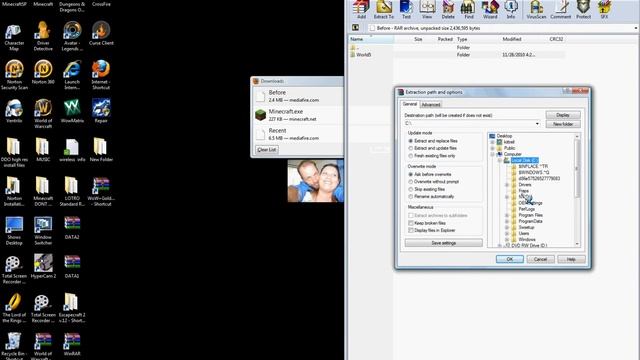Expand the ProgramData folder in tree
Viewport: 640px width, 360px height.
tap(507, 221)
